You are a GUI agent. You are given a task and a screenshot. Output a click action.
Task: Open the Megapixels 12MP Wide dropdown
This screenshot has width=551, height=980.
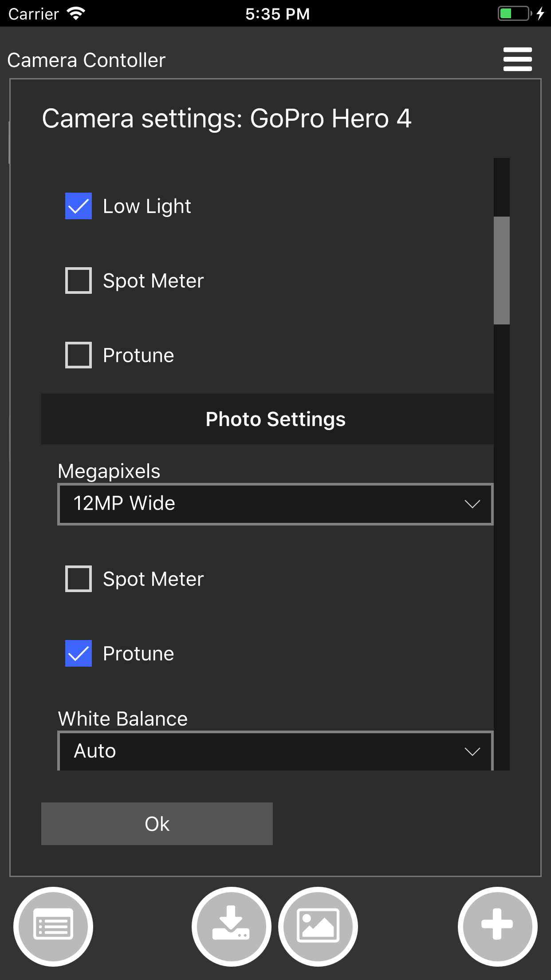point(275,504)
